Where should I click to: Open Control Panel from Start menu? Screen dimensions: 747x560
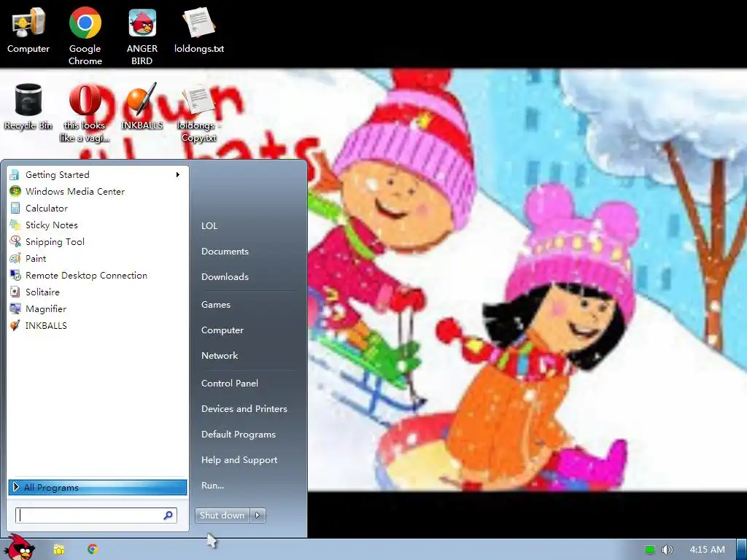tap(230, 384)
